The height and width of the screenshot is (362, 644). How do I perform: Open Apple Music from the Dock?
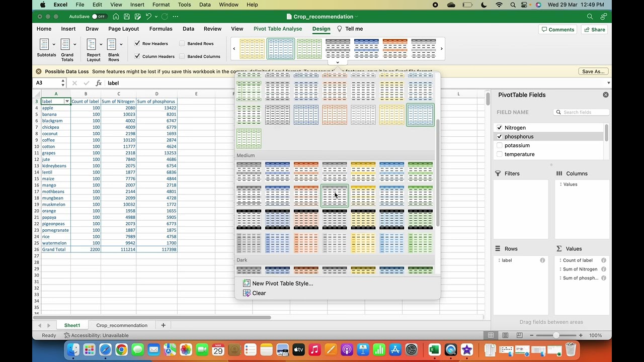pyautogui.click(x=314, y=349)
